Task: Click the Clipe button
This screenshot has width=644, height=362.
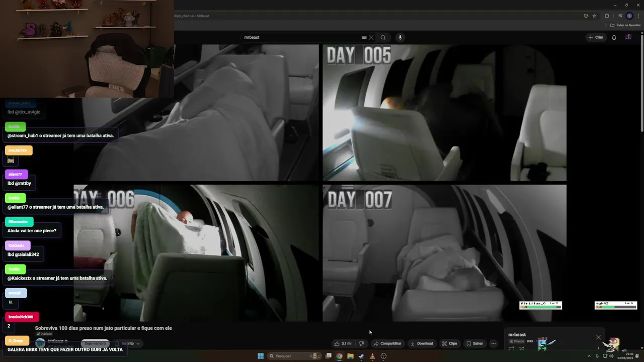Action: point(449,343)
